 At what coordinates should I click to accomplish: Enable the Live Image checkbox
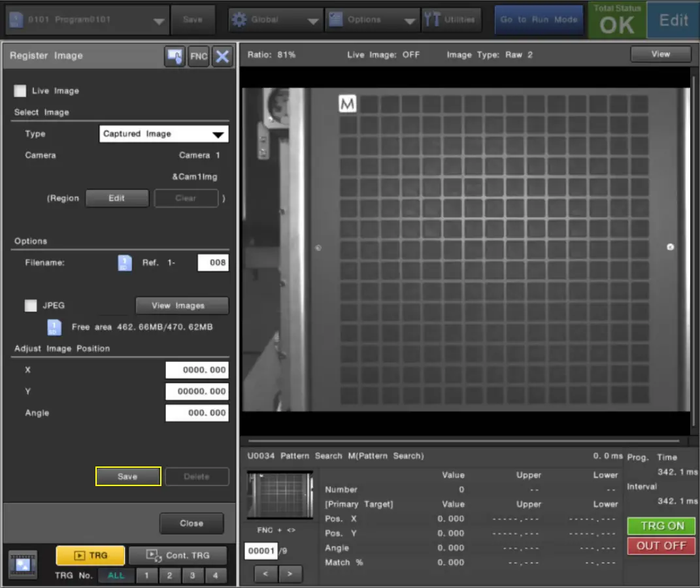coord(20,91)
